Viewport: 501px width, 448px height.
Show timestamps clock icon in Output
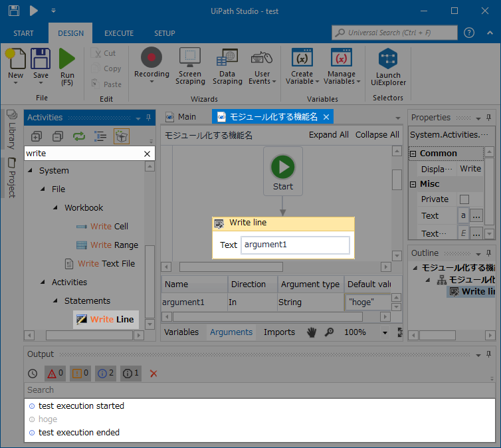click(x=33, y=374)
